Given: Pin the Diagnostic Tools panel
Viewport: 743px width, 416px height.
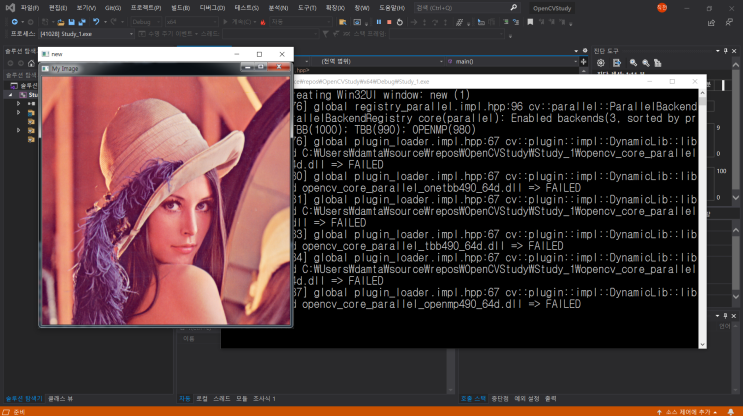Looking at the screenshot, I should (x=725, y=51).
